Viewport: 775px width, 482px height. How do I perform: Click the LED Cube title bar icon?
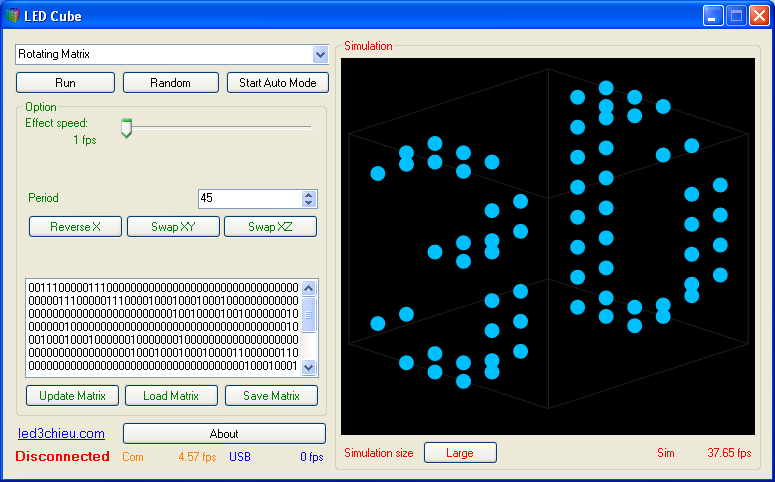(12, 16)
